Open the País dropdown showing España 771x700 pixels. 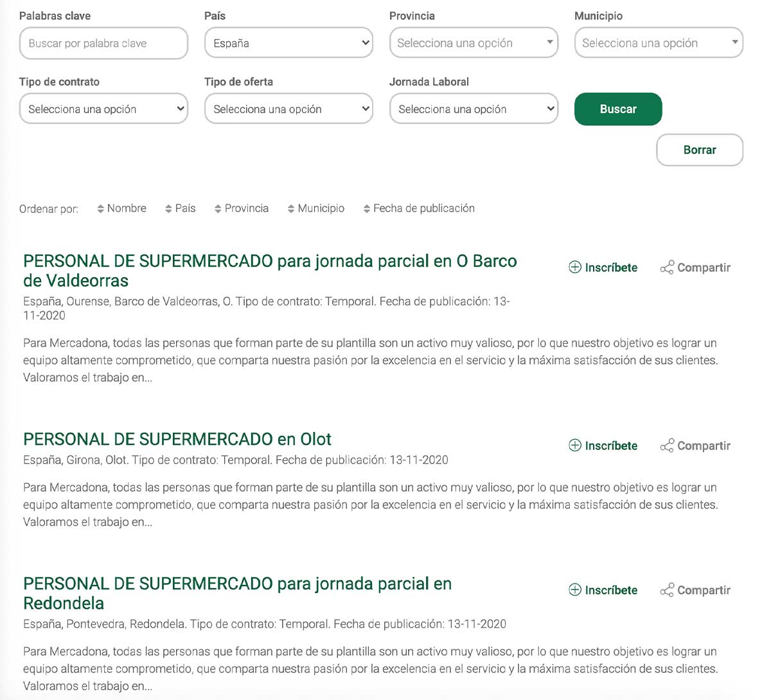click(x=288, y=43)
